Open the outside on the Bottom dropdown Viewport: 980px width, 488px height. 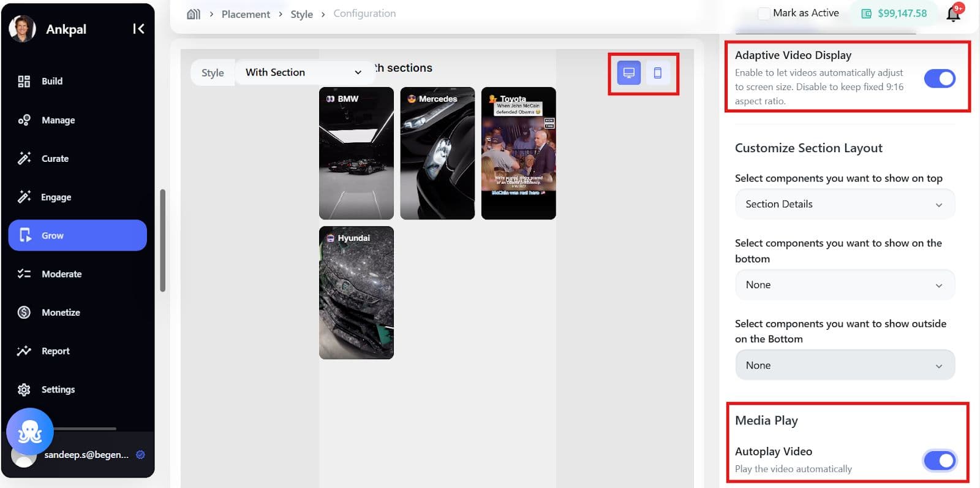[844, 365]
